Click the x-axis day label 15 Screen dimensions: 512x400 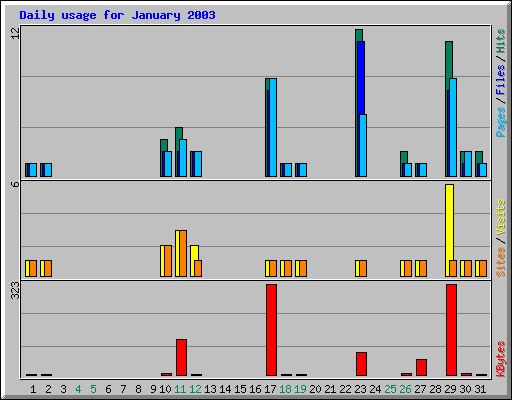(x=240, y=389)
